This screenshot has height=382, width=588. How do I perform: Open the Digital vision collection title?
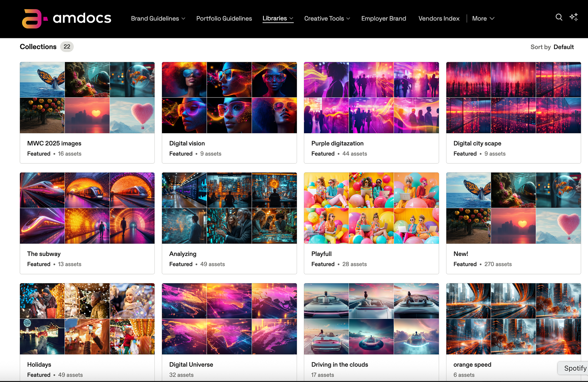(187, 143)
